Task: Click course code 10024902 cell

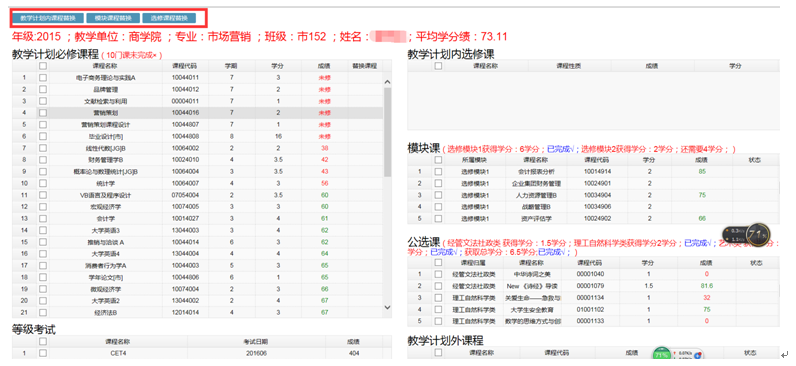Action: coord(597,219)
